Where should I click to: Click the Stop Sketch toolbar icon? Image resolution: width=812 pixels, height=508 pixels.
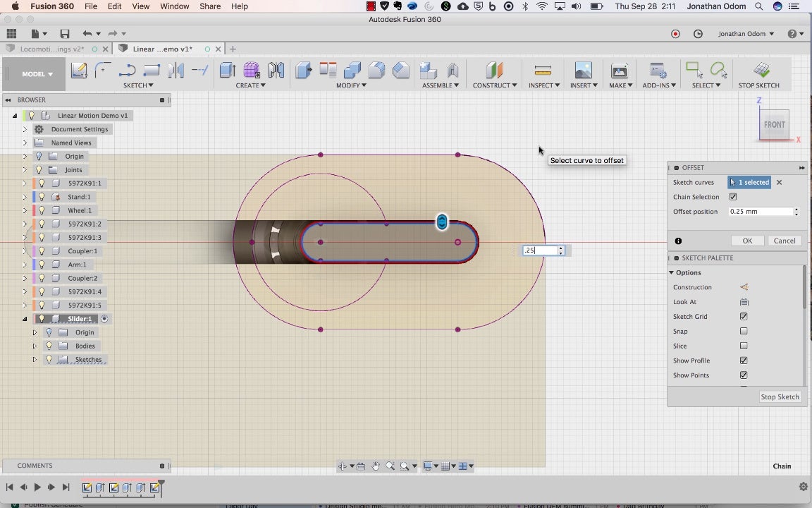coord(760,71)
